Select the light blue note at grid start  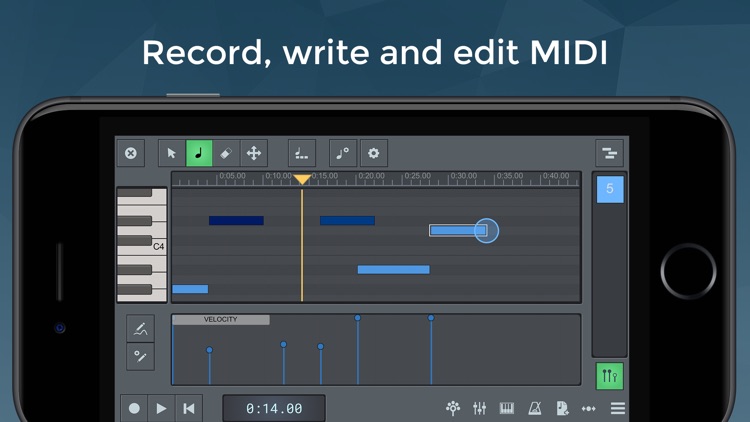[190, 289]
